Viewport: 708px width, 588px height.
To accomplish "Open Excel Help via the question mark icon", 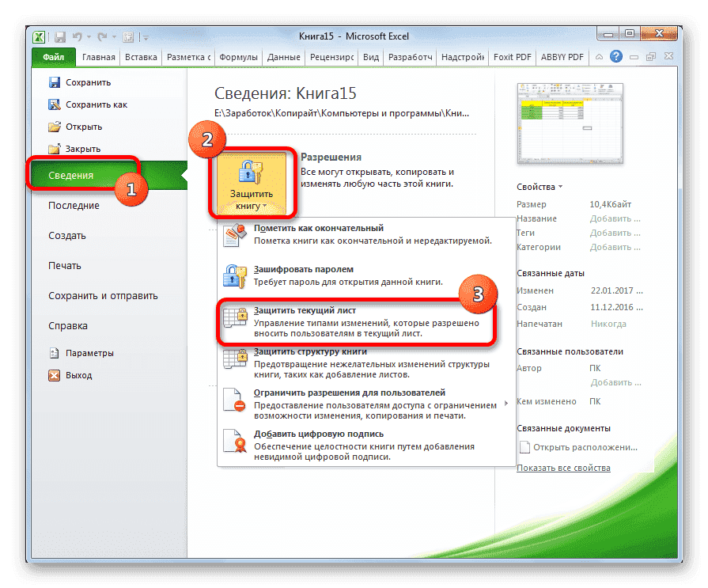I will [615, 56].
